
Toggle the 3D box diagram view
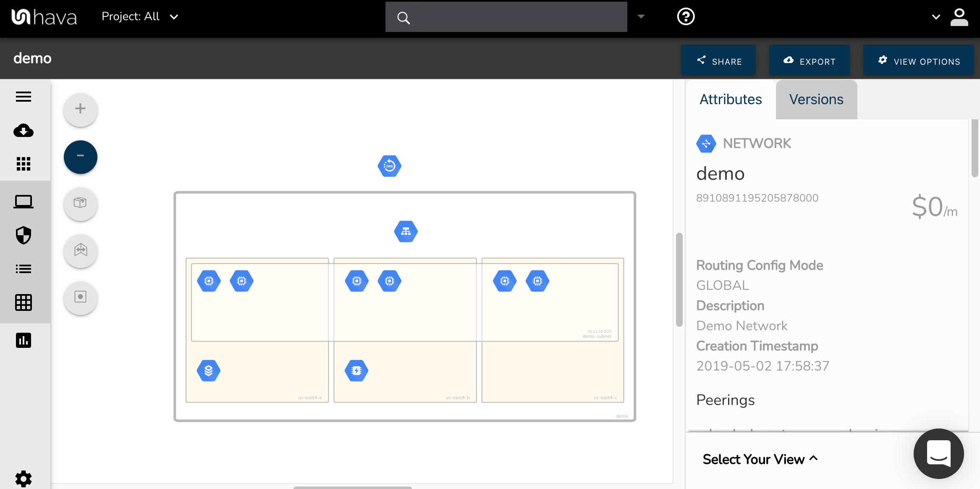pyautogui.click(x=80, y=204)
